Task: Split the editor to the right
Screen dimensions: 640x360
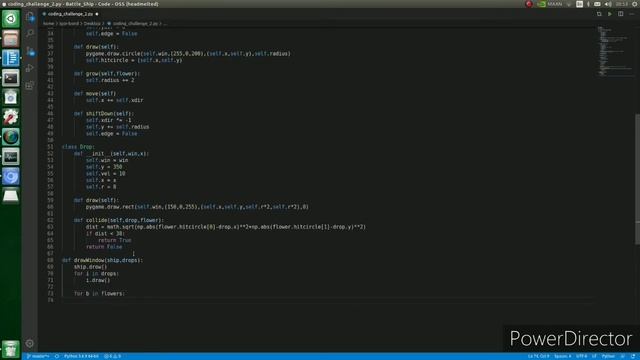Action: click(x=620, y=14)
